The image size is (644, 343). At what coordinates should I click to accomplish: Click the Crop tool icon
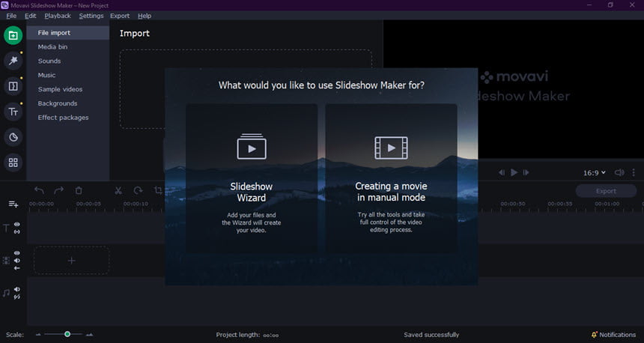[158, 190]
